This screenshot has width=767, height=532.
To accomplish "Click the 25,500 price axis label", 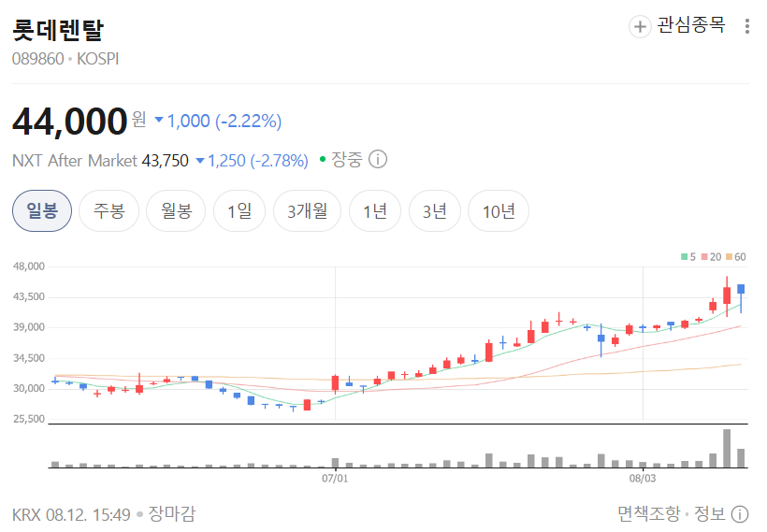I will pos(29,419).
